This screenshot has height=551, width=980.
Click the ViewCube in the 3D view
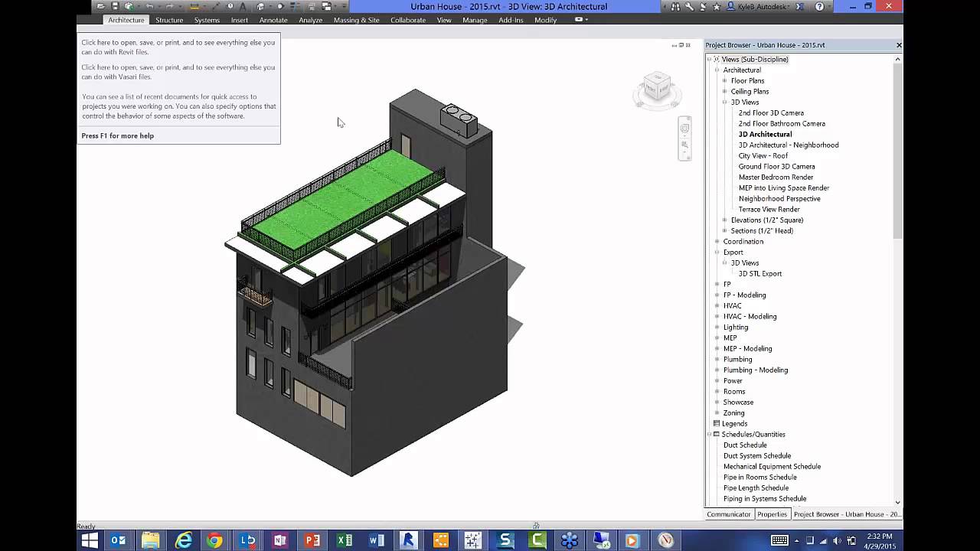coord(656,89)
